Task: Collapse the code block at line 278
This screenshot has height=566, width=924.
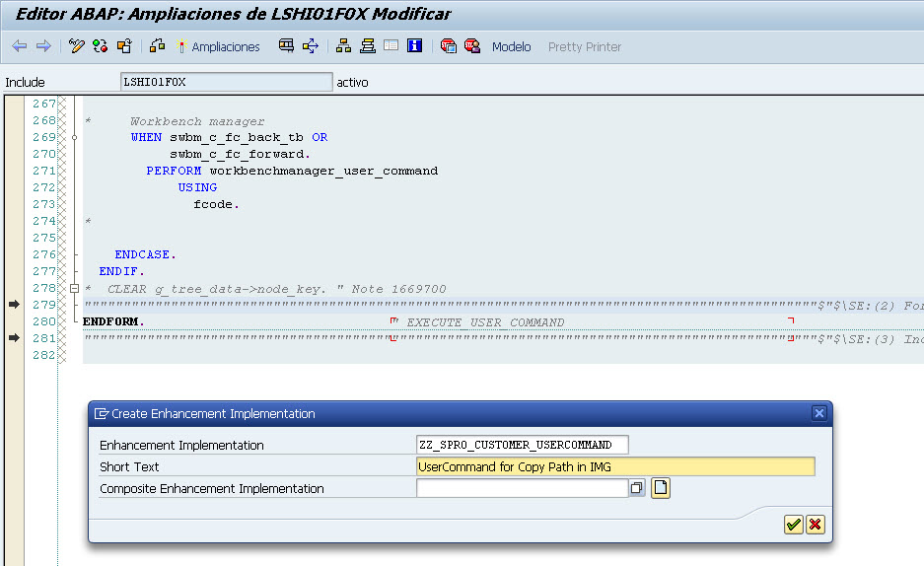Action: (x=74, y=289)
